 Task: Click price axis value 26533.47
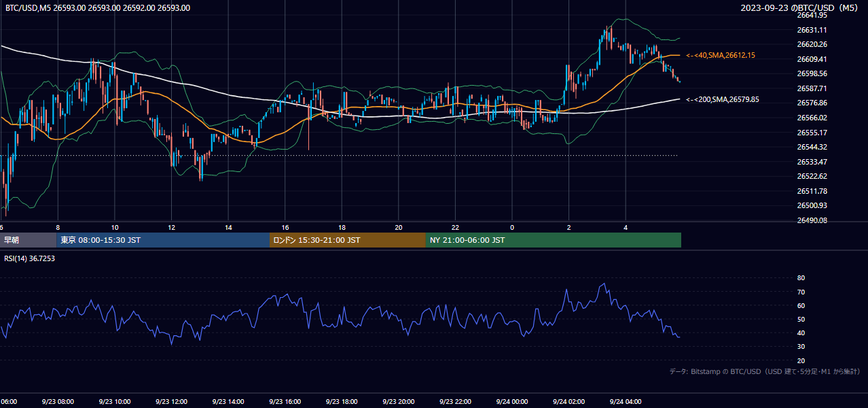click(812, 162)
